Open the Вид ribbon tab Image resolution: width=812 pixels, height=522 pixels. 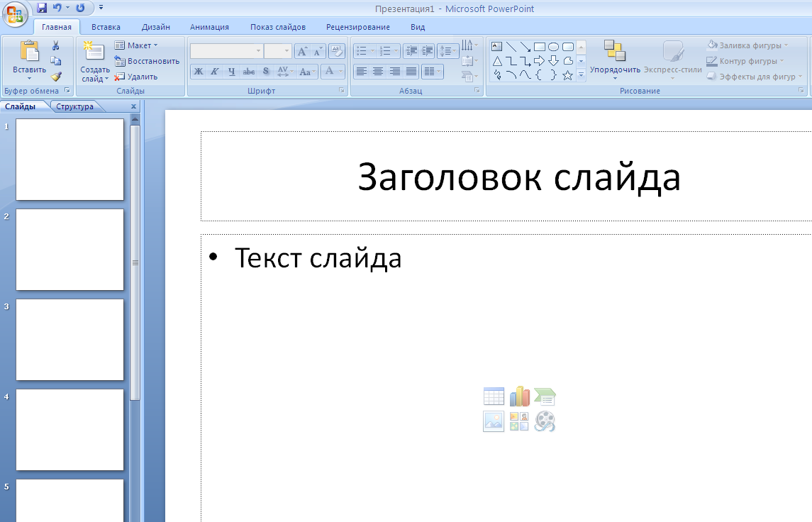click(418, 27)
